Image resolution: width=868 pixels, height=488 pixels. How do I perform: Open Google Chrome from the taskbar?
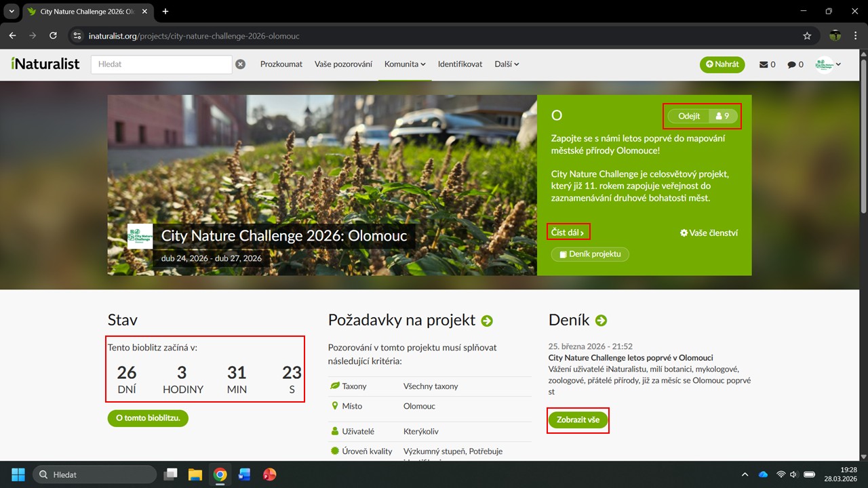[x=220, y=474]
